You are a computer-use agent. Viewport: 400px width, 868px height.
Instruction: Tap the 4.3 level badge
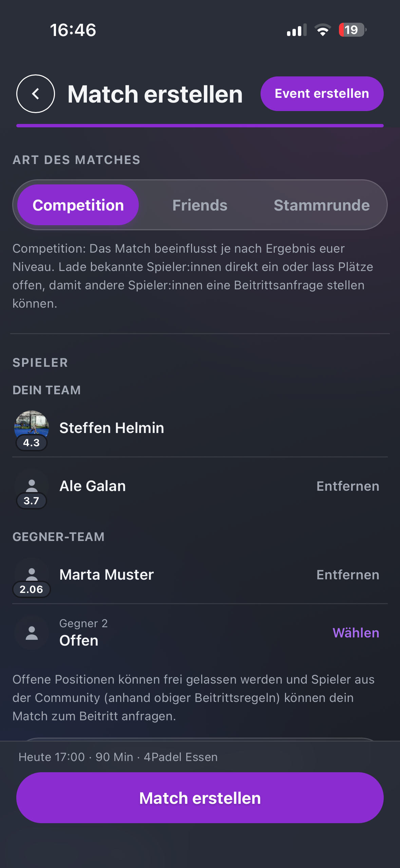32,442
